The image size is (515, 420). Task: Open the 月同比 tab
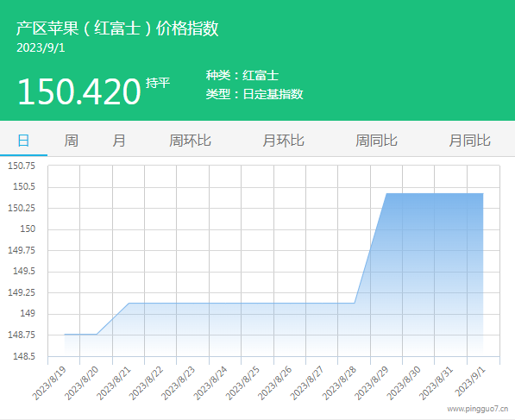tap(469, 141)
